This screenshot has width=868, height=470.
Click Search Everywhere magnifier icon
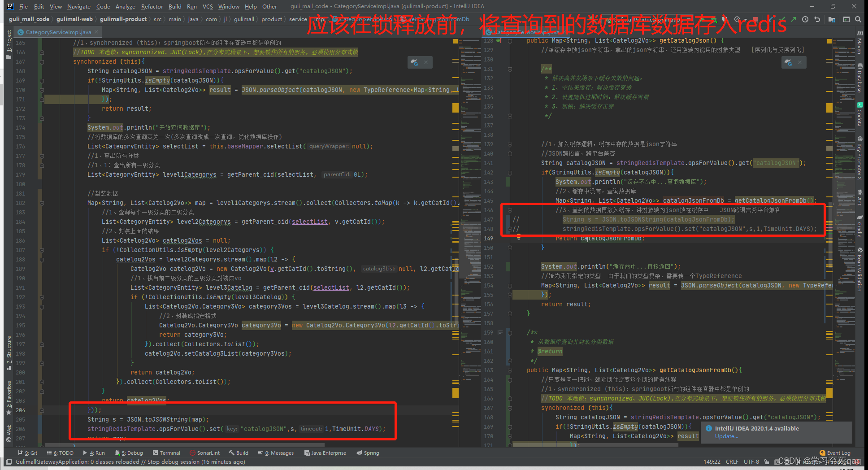(858, 19)
